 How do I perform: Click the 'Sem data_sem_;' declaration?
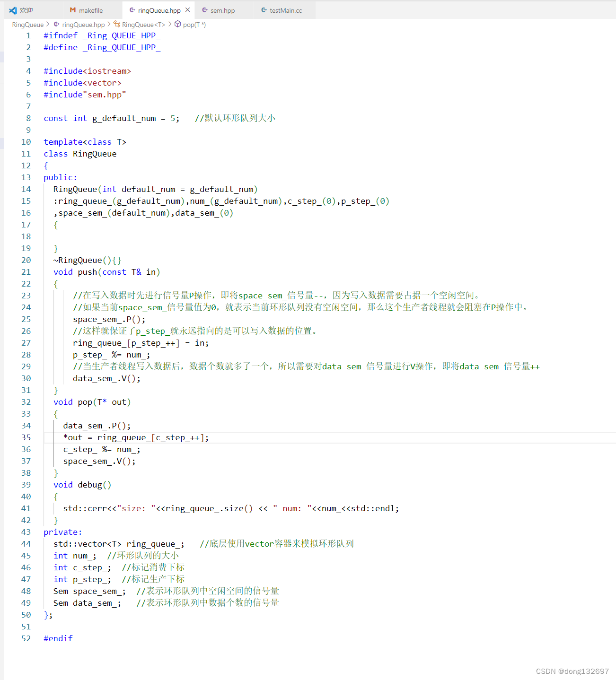tap(88, 603)
